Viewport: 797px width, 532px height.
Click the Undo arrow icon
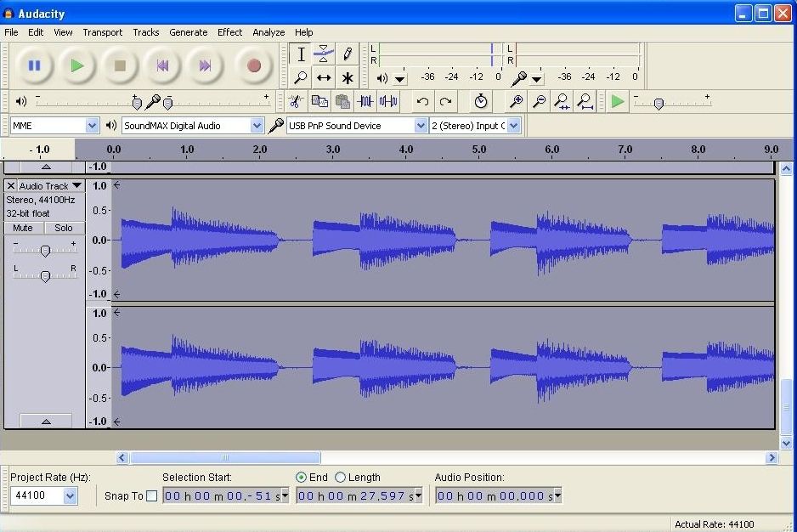pyautogui.click(x=422, y=102)
